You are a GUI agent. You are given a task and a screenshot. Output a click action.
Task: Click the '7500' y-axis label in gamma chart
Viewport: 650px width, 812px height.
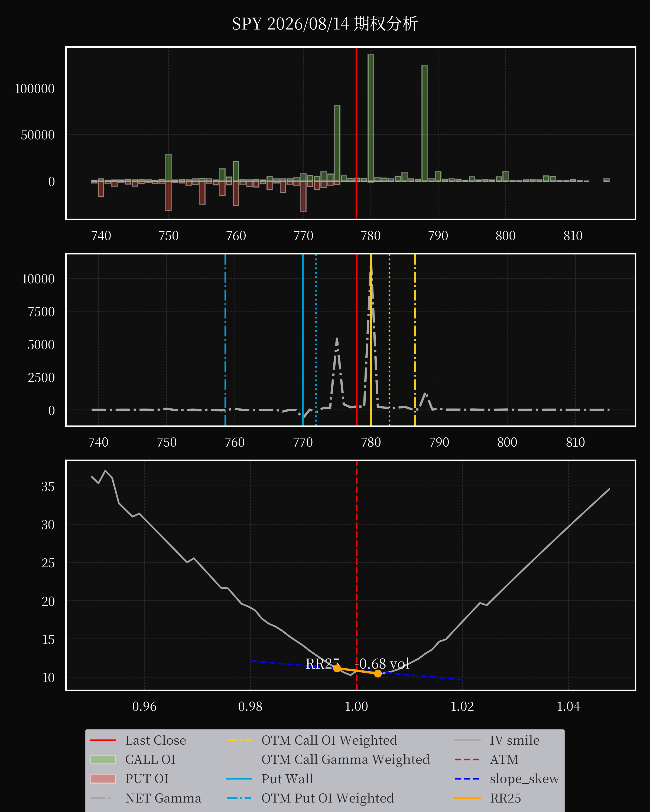pos(41,312)
